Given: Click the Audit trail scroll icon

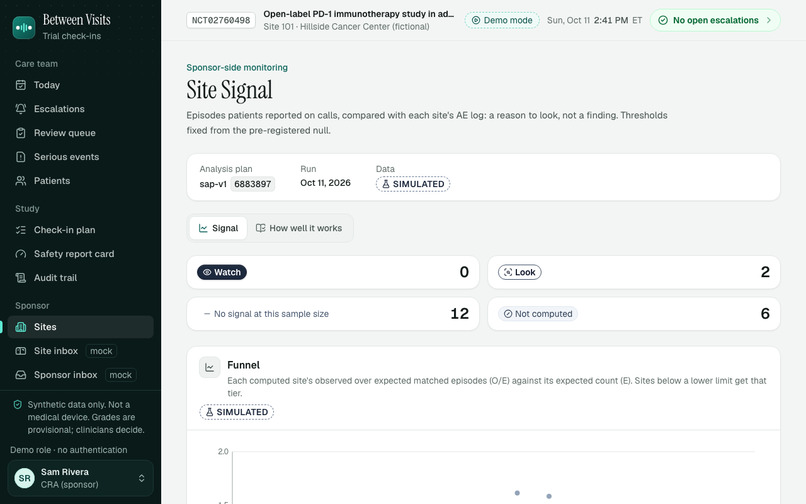Looking at the screenshot, I should pos(21,278).
